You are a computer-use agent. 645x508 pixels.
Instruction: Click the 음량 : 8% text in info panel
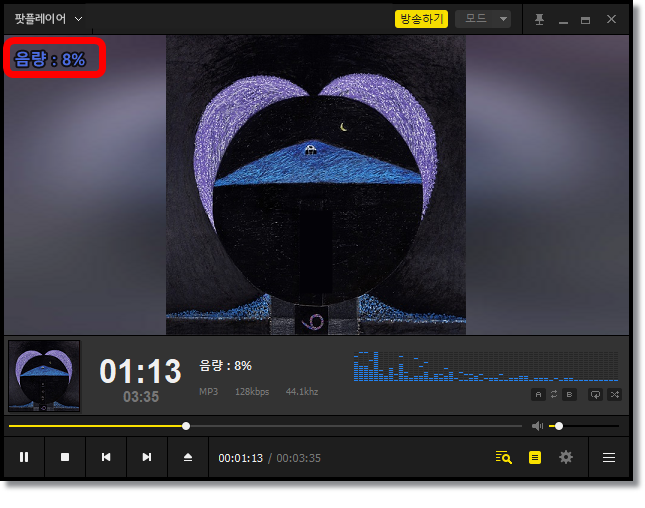pyautogui.click(x=225, y=366)
